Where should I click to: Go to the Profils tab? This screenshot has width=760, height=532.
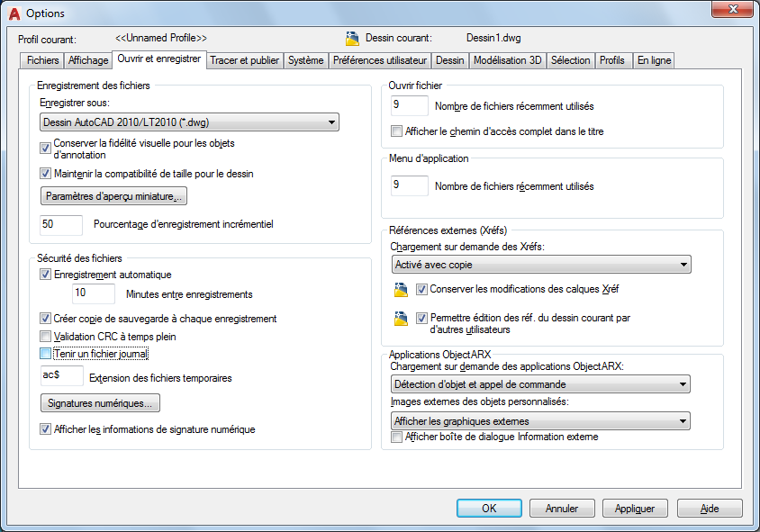(612, 60)
